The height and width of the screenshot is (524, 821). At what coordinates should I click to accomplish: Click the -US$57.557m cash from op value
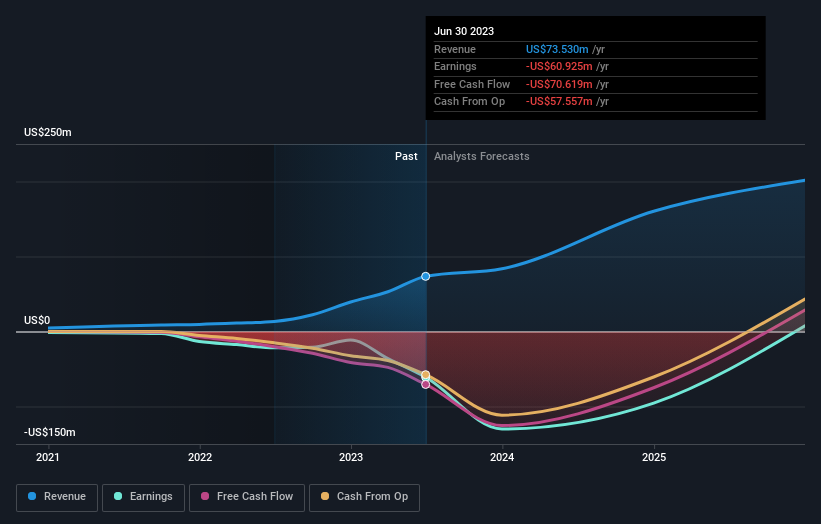pos(559,102)
